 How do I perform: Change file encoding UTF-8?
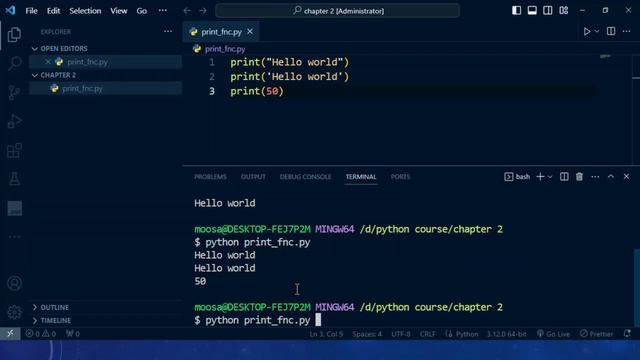(x=401, y=334)
